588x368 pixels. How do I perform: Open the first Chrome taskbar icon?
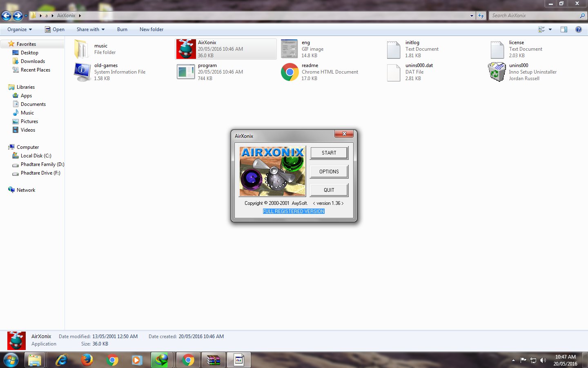point(112,360)
